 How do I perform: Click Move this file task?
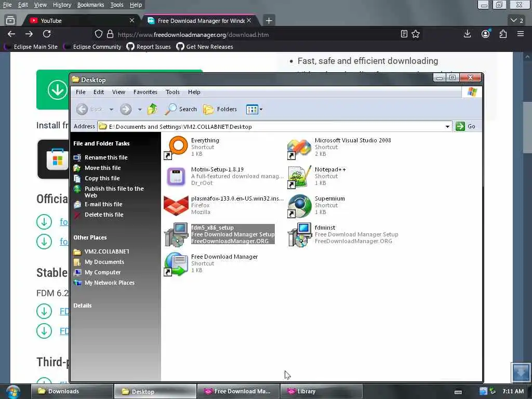pos(102,168)
